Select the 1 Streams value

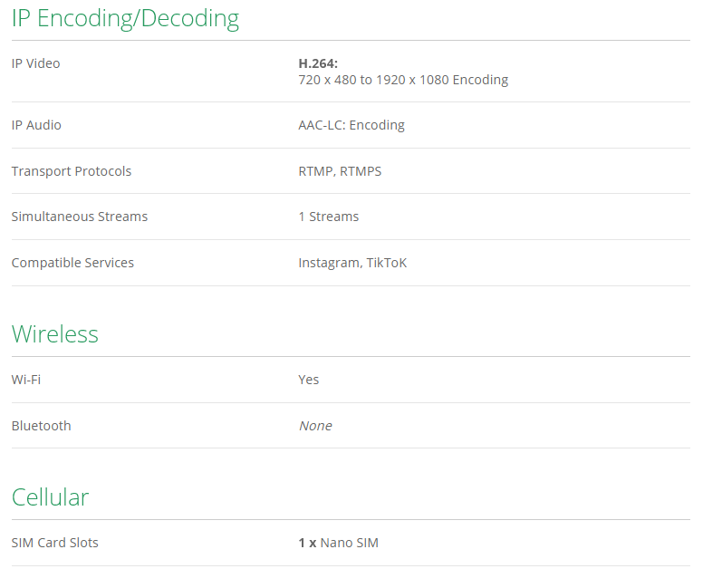click(328, 217)
